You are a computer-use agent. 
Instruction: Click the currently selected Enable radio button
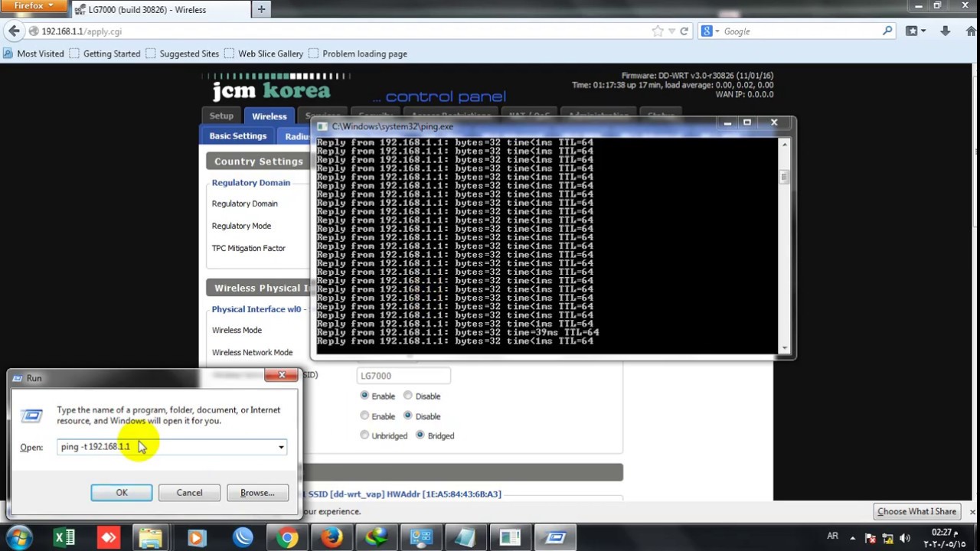364,396
